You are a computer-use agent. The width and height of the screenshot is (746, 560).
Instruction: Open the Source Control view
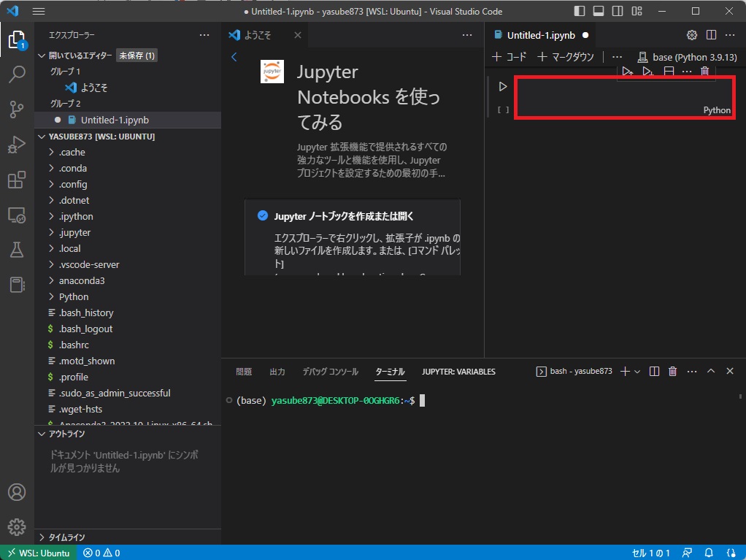click(x=17, y=110)
